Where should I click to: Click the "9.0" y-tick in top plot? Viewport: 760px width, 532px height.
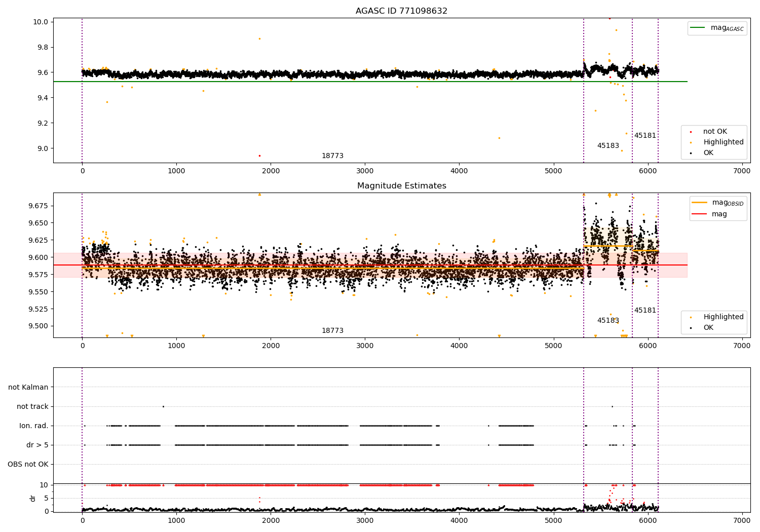[42, 148]
